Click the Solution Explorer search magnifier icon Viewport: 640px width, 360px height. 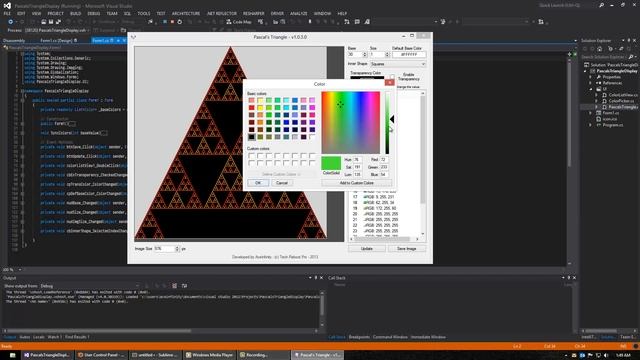(x=631, y=57)
